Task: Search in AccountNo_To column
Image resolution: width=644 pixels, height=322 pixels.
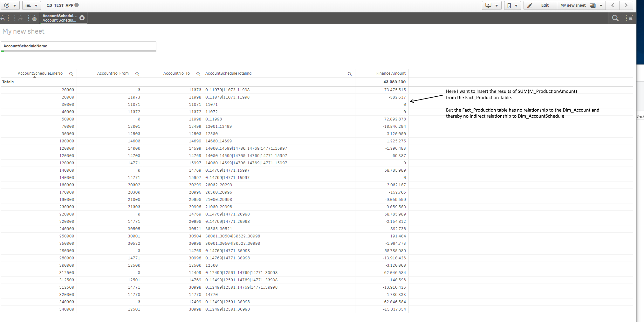Action: [198, 74]
